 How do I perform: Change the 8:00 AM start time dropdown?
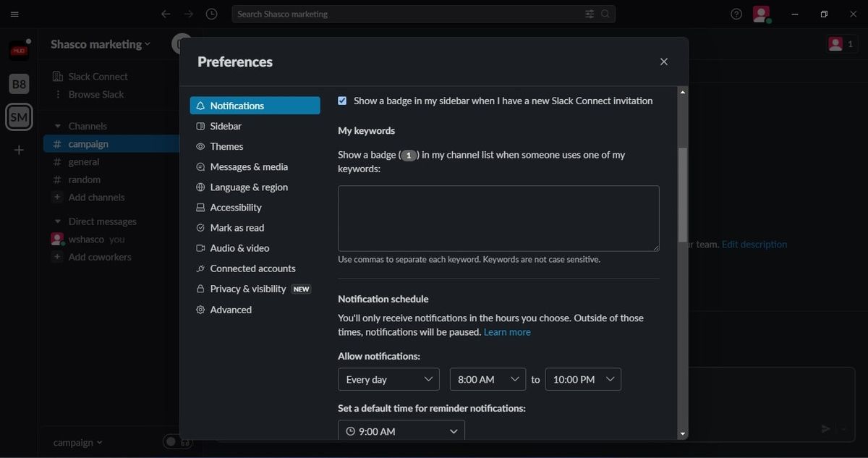click(x=488, y=378)
